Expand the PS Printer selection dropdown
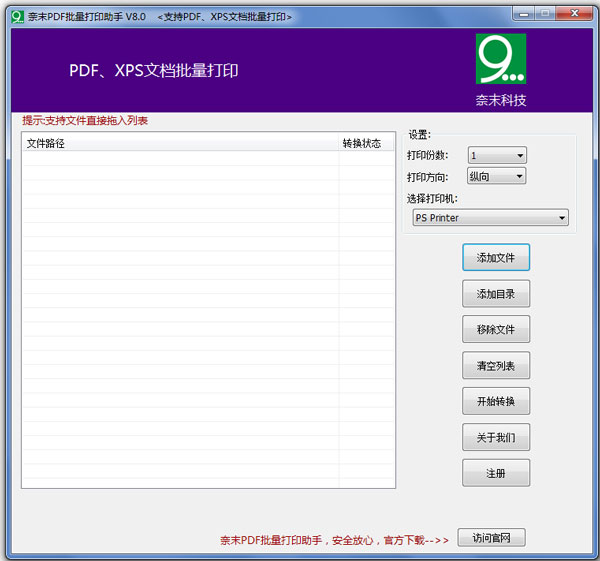Image resolution: width=600 pixels, height=561 pixels. coord(490,218)
